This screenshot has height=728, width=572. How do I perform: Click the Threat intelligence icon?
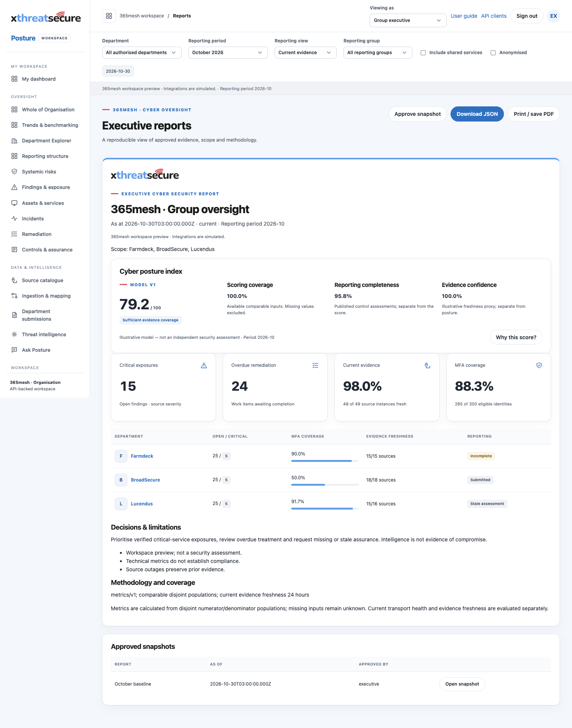(x=14, y=334)
